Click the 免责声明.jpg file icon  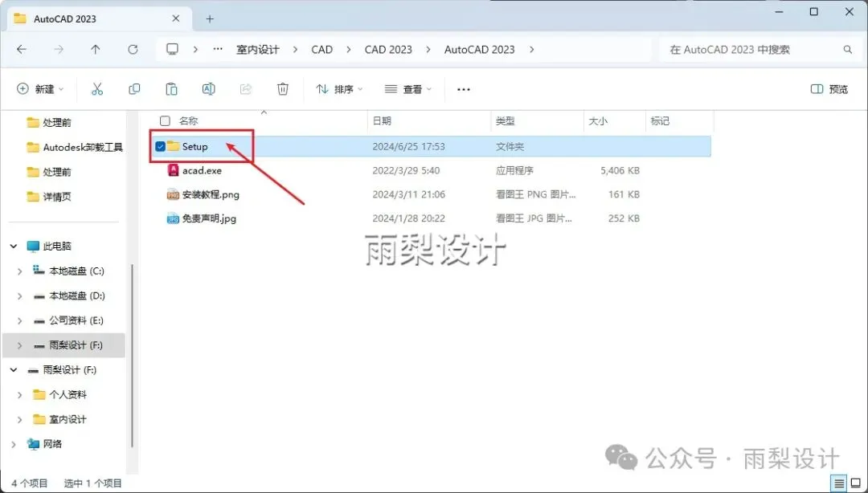click(174, 218)
